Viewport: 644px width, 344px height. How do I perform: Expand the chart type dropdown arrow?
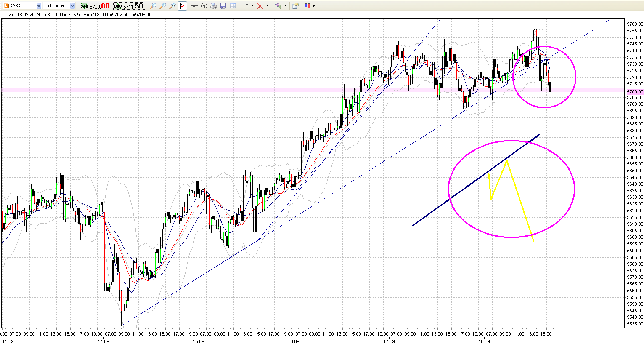[x=314, y=6]
